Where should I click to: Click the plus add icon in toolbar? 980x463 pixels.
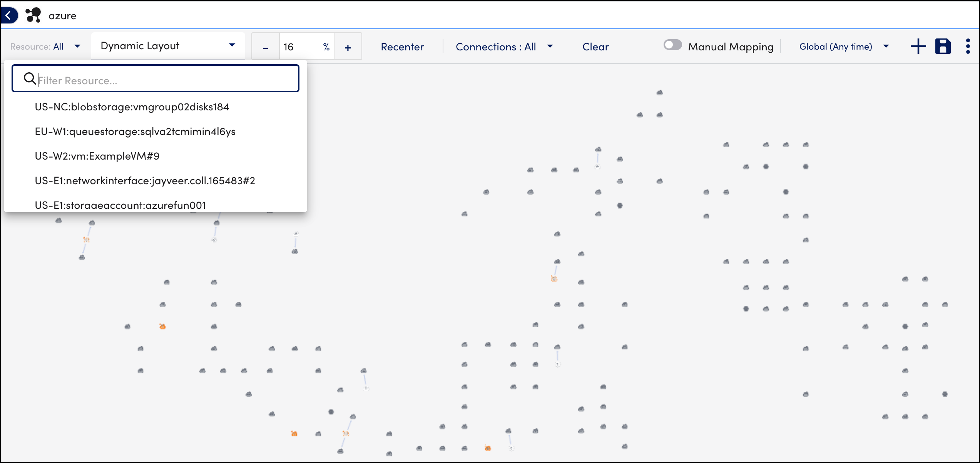(x=918, y=47)
